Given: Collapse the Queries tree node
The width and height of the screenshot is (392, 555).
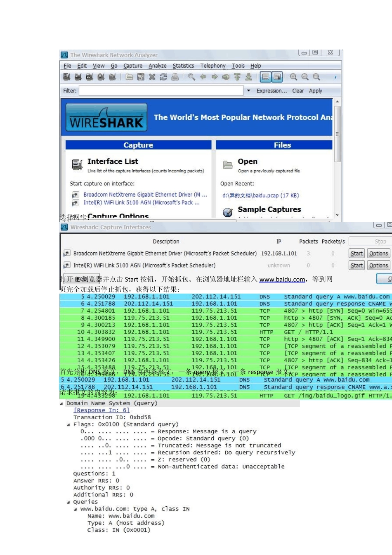Looking at the screenshot, I should point(68,502).
